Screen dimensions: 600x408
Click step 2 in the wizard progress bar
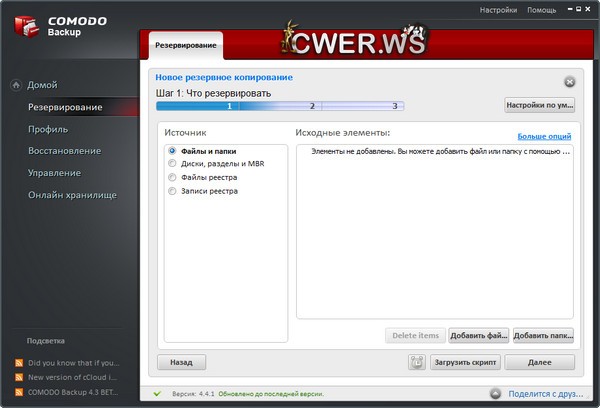(312, 105)
